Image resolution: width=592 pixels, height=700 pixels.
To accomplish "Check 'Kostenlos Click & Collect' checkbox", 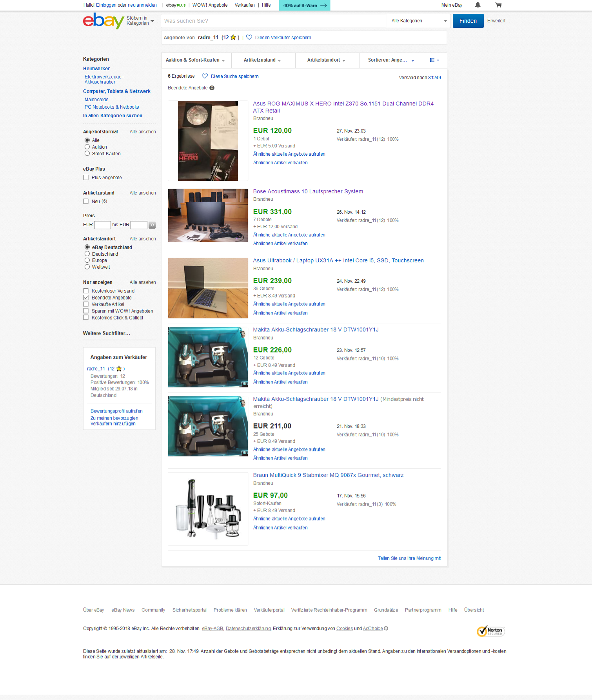I will pos(86,317).
